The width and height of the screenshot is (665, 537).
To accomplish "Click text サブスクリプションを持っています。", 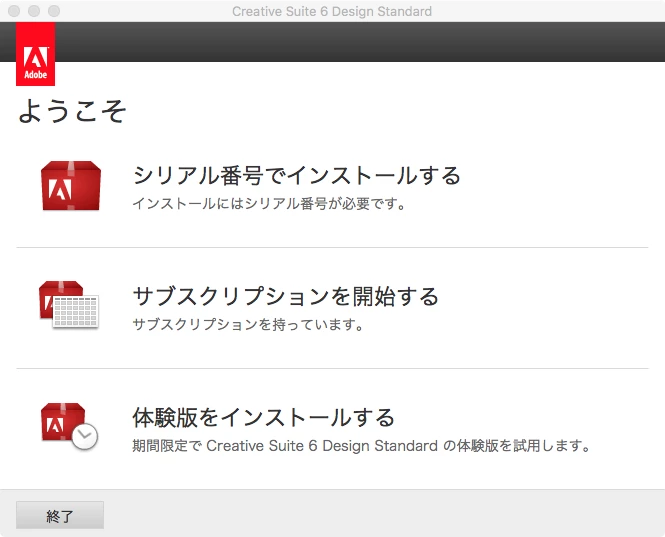I will (x=249, y=324).
